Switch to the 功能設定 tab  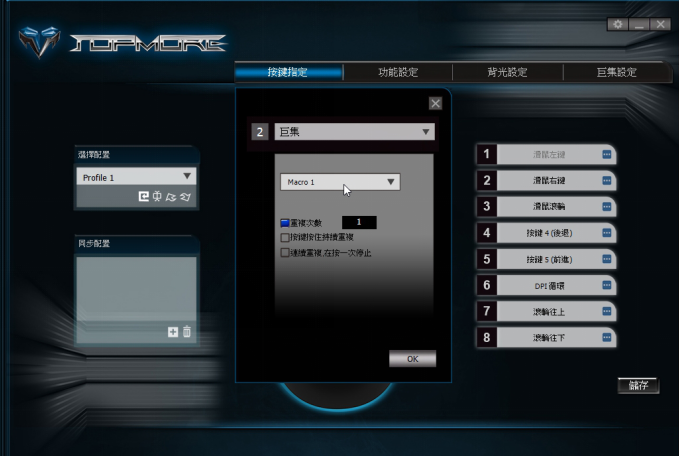point(398,73)
